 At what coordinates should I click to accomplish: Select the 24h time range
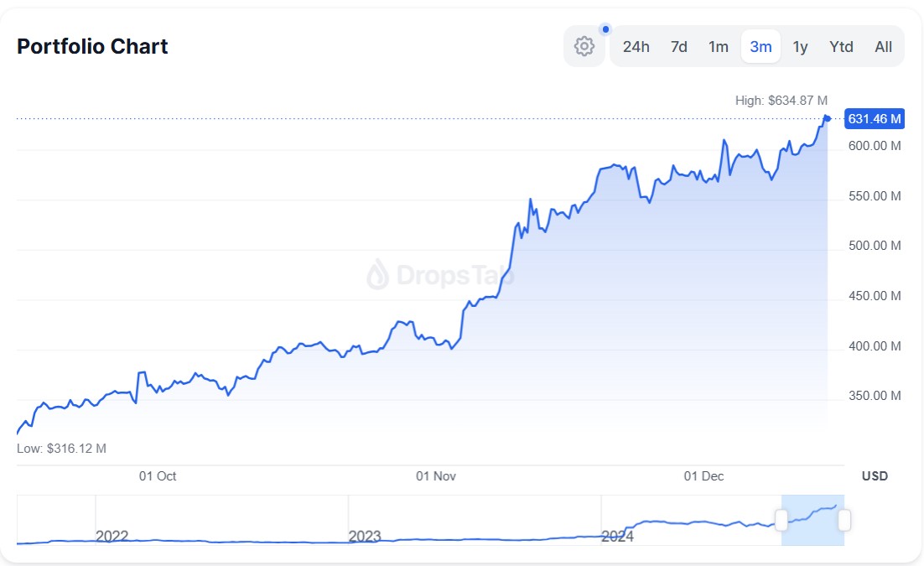pos(636,46)
